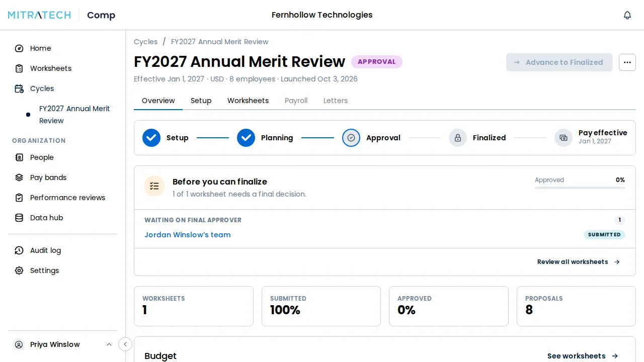Click the Performance reviews icon
The height and width of the screenshot is (362, 644).
click(19, 198)
